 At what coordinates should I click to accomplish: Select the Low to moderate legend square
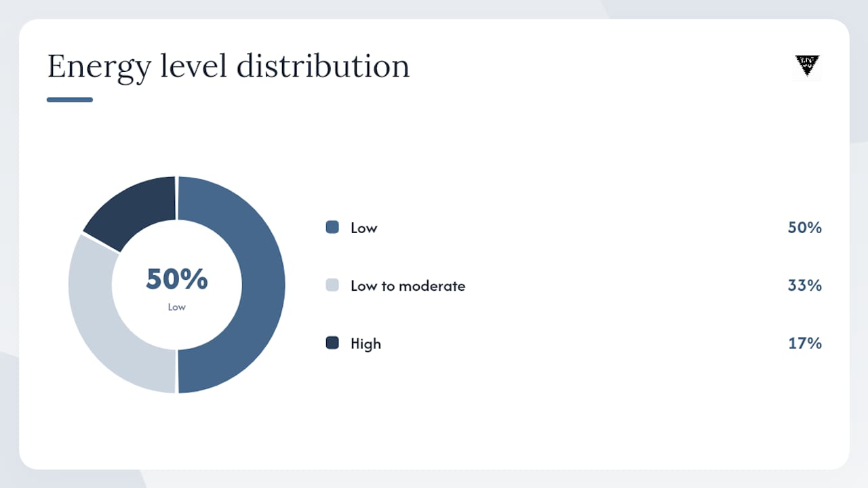[x=332, y=285]
